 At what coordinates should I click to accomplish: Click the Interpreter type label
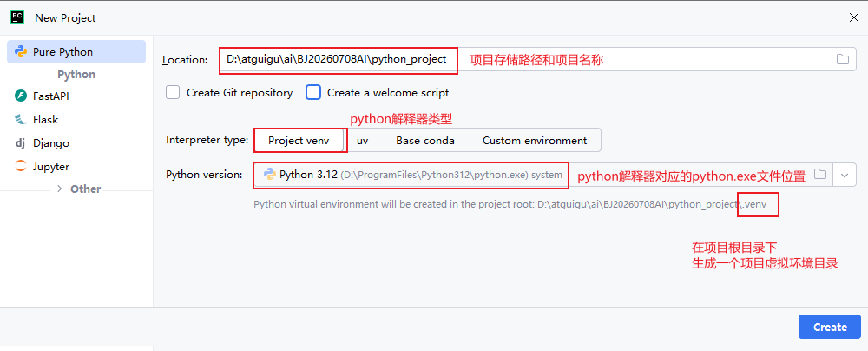(x=207, y=140)
